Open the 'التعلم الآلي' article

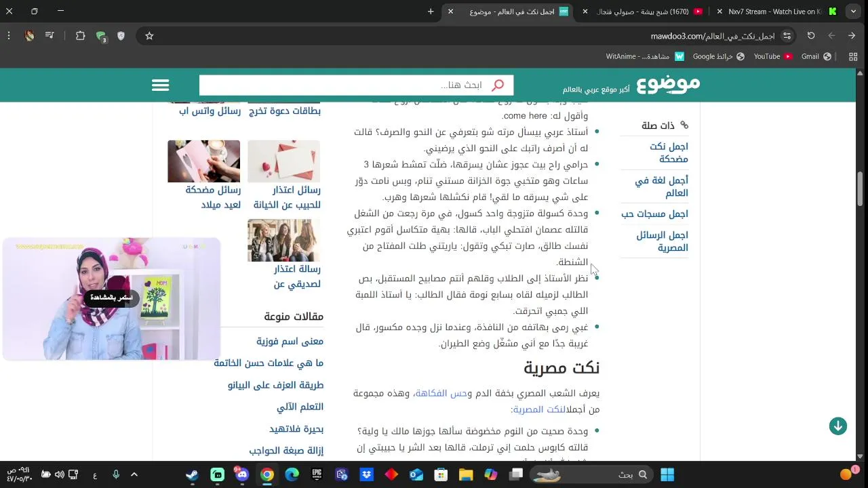coord(300,407)
